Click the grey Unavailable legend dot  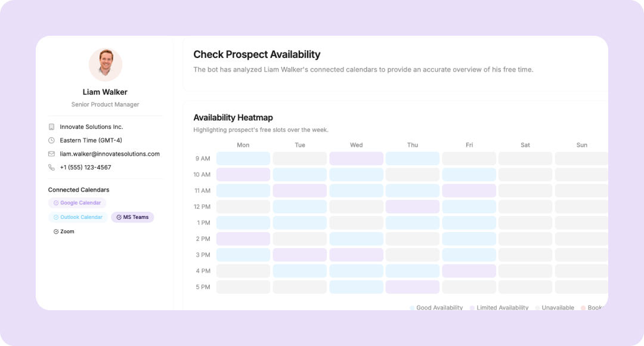(x=537, y=308)
